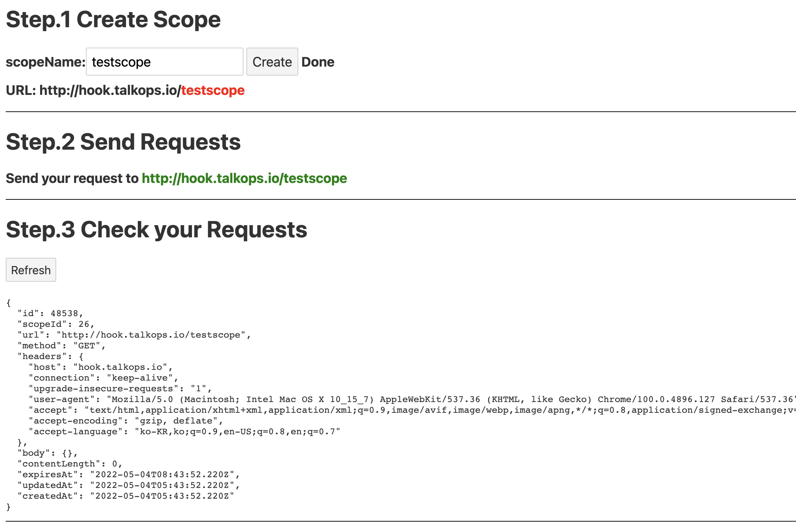Click the Step.3 Check your Requests heading

pos(156,229)
